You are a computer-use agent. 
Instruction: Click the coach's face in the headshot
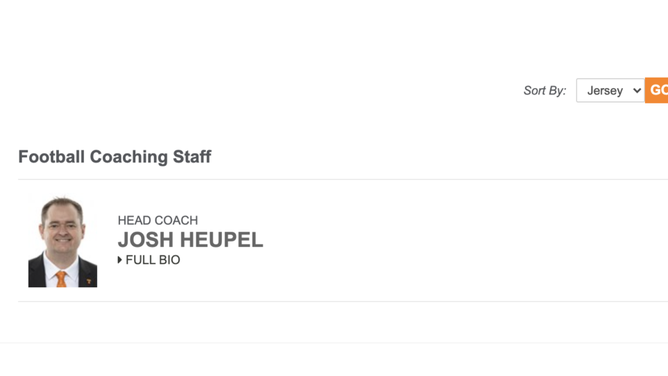coord(63,230)
